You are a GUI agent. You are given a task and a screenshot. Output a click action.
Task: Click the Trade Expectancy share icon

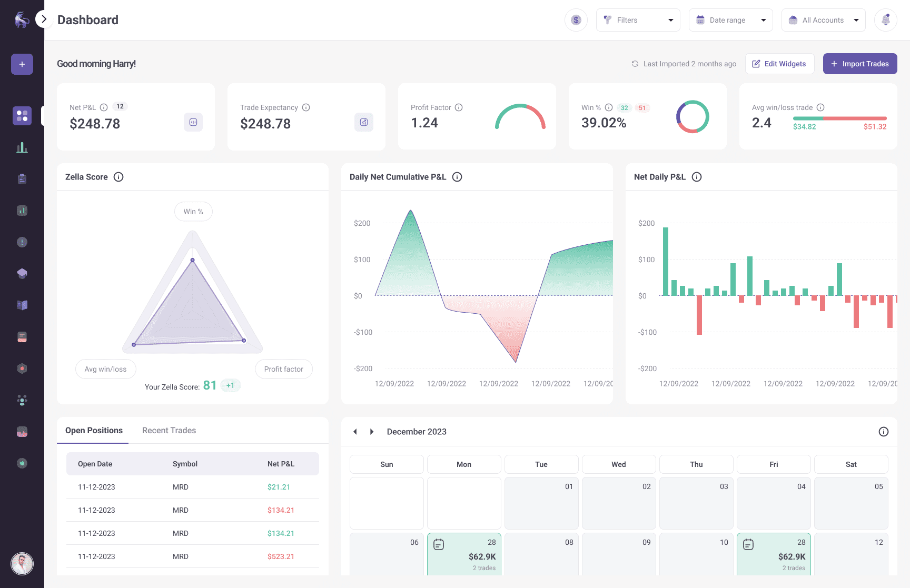click(x=364, y=122)
